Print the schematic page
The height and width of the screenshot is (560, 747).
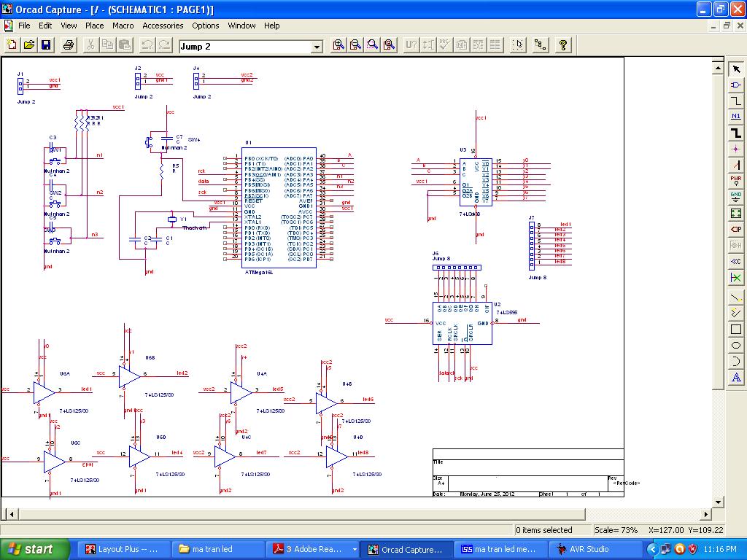tap(69, 45)
